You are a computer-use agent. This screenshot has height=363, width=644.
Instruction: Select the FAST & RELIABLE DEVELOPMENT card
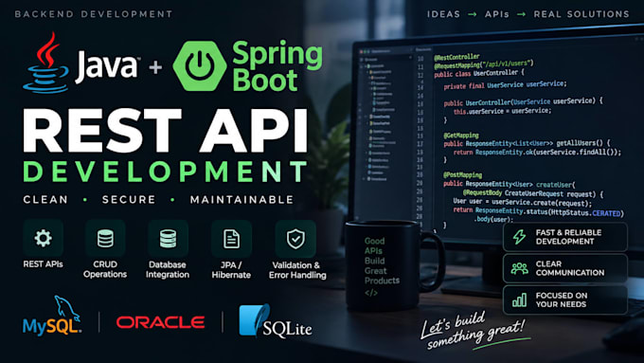565,237
